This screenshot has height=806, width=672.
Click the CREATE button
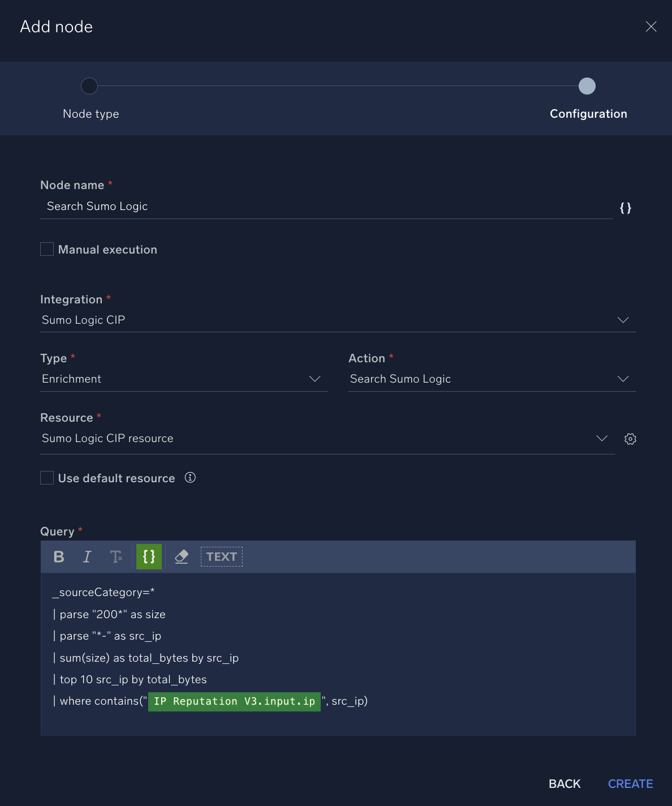630,784
